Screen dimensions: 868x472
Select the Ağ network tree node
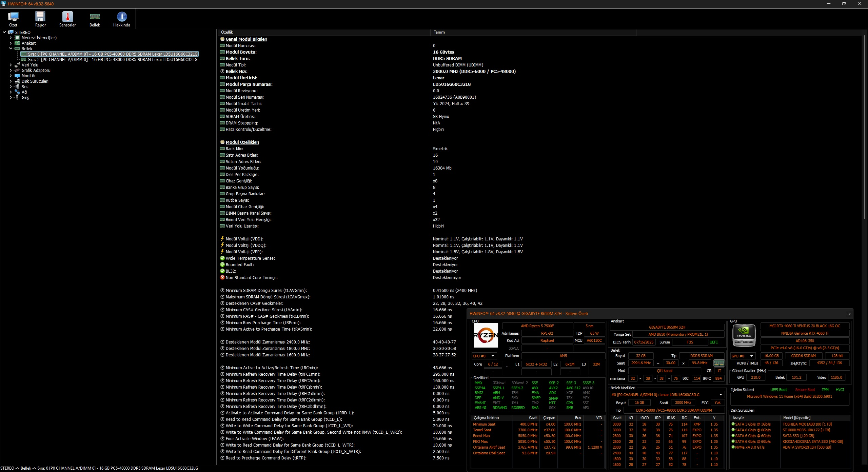[x=24, y=92]
